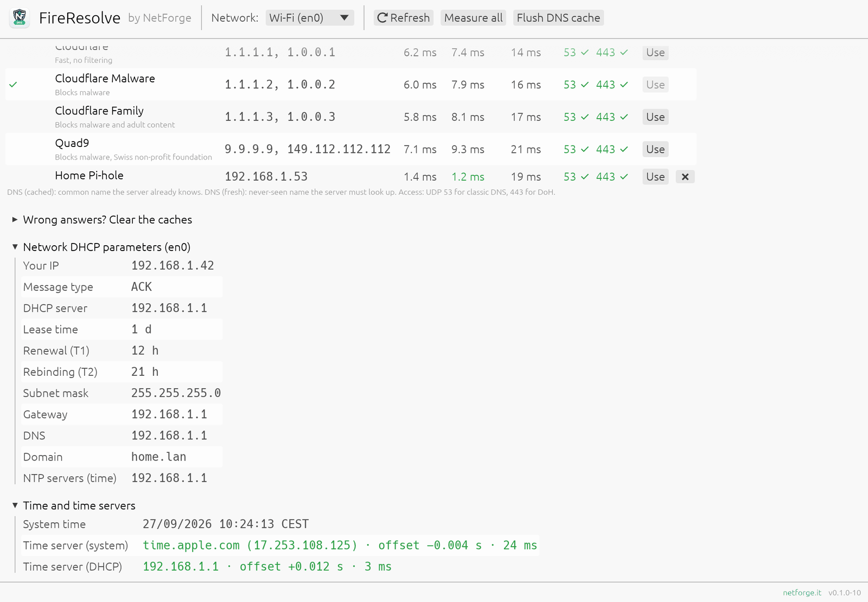Click the 21 ms value in Quad9 row
The height and width of the screenshot is (602, 868).
point(526,149)
